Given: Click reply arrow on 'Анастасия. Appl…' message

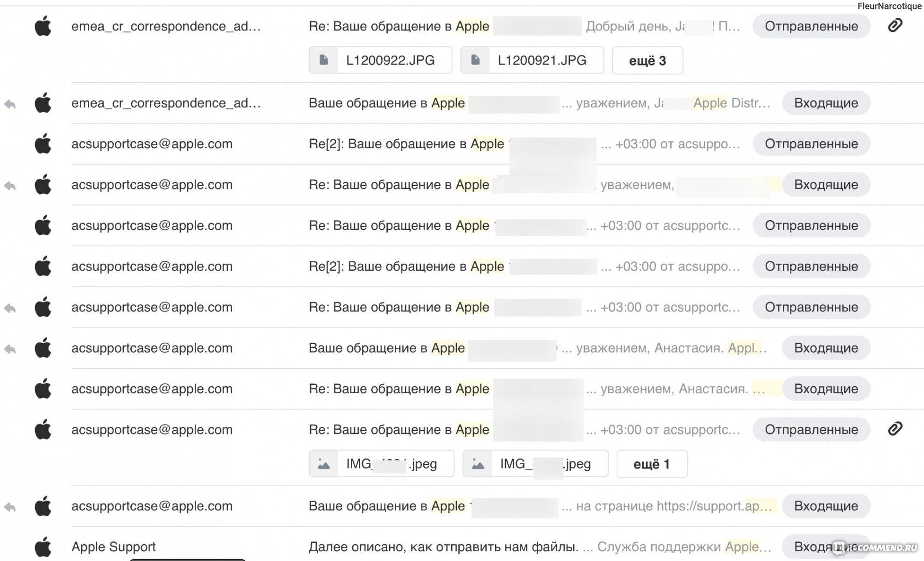Looking at the screenshot, I should 10,349.
